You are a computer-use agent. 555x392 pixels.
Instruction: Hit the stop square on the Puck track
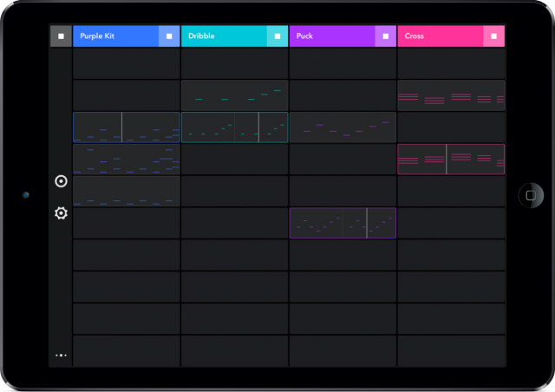point(386,36)
